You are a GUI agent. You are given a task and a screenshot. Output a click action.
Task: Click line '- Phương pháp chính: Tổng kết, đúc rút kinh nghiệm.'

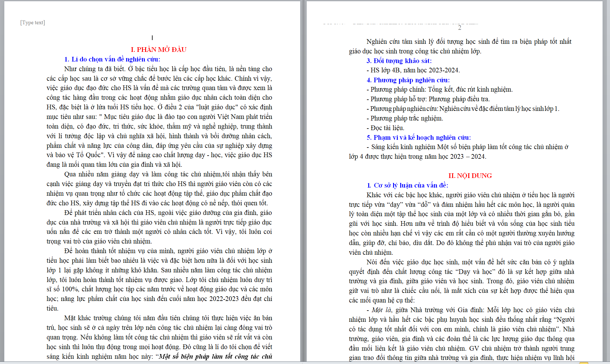point(439,89)
